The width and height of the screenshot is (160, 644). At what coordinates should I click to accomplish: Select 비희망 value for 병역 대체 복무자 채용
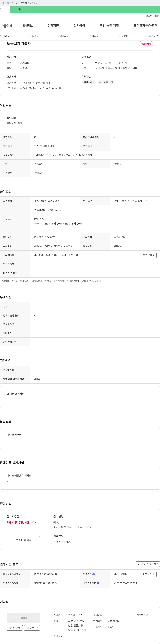click(37, 379)
